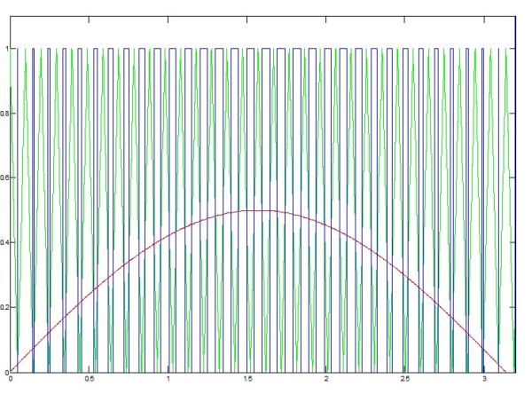Select the x-axis tick label 2.5
The height and width of the screenshot is (394, 532).
(405, 379)
